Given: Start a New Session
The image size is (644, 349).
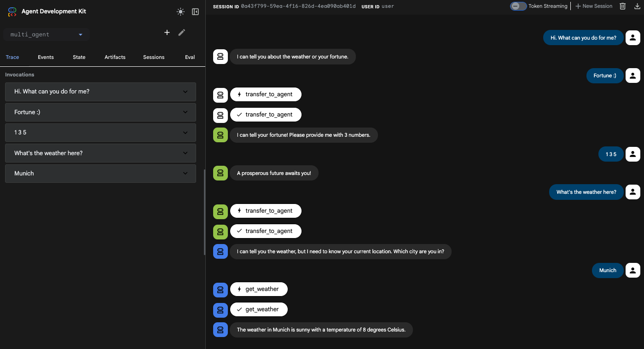Looking at the screenshot, I should 594,6.
